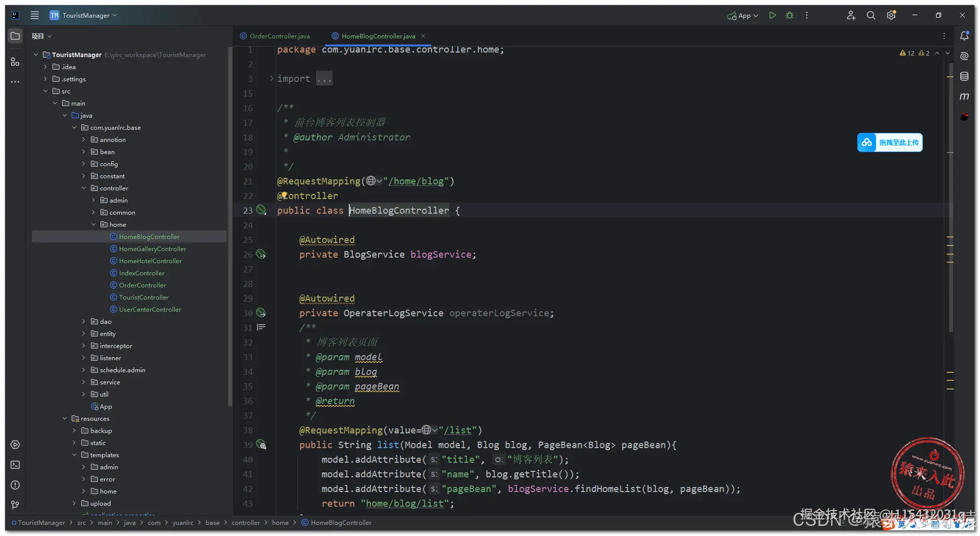Expand the .settings folder
Screen dimensions: 980x536
pos(45,79)
